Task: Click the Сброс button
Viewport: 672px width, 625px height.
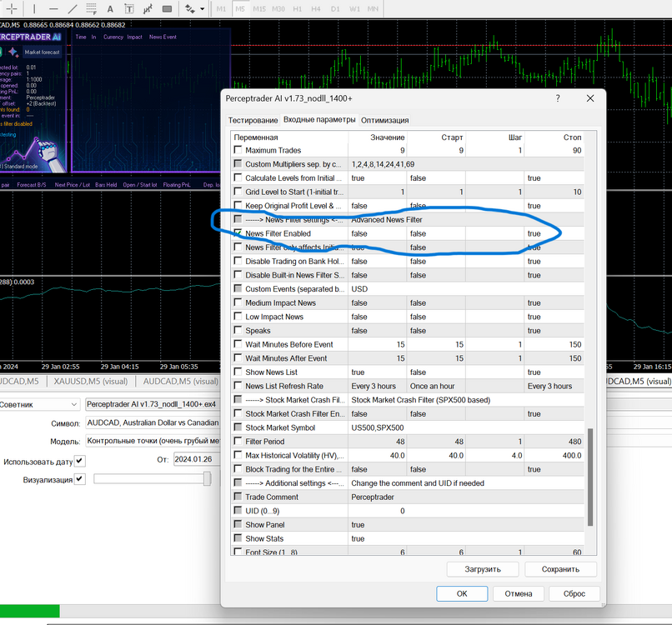Action: [x=574, y=593]
